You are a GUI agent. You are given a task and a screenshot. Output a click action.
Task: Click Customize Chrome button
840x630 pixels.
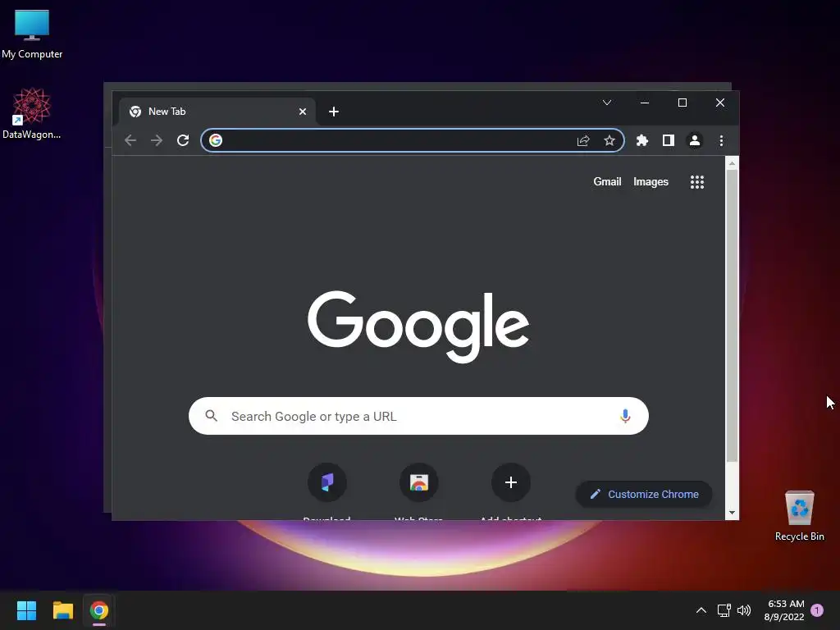644,494
